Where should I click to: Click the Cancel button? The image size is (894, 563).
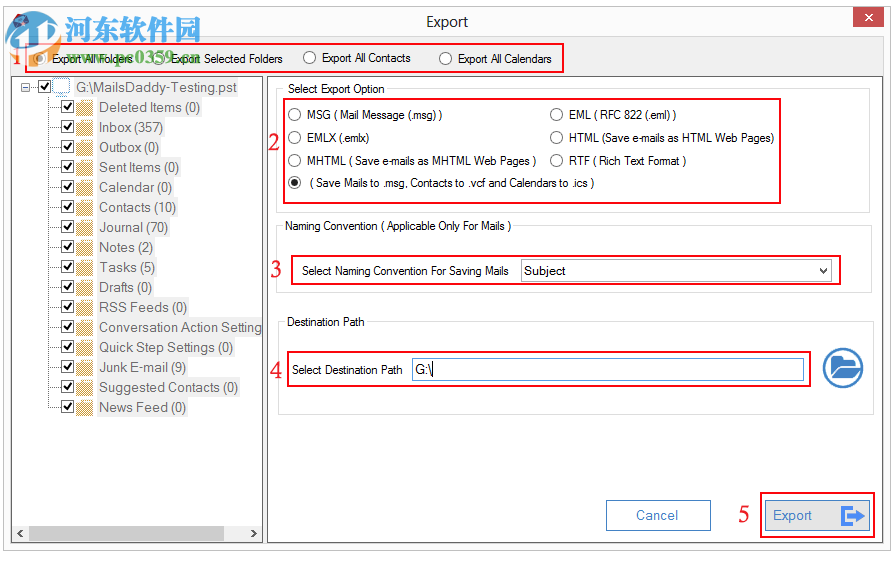pos(658,516)
